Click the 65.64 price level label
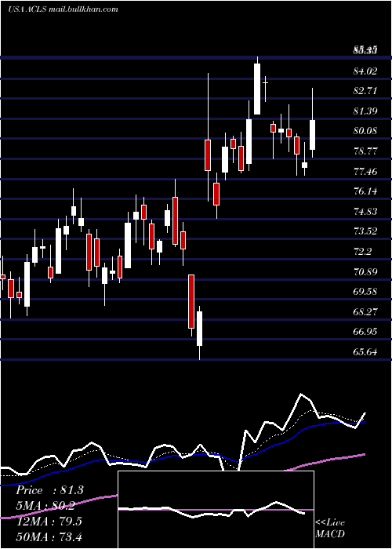Image resolution: width=392 pixels, height=549 pixels. [365, 352]
